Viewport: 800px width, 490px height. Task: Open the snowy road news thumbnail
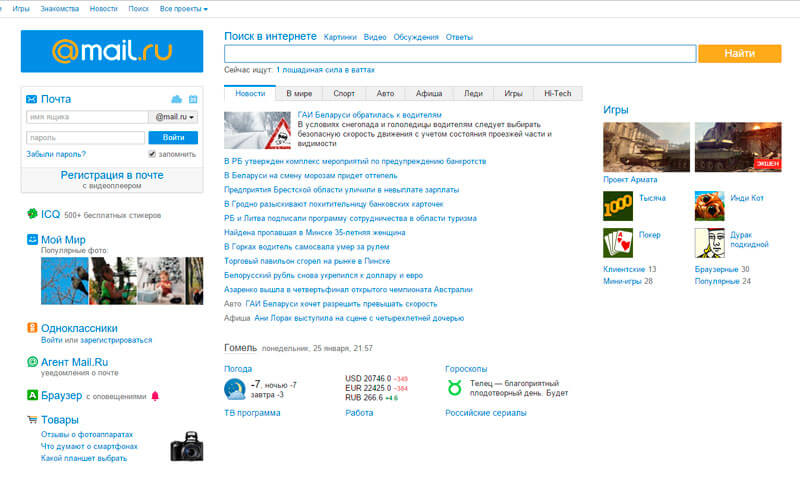pyautogui.click(x=258, y=130)
